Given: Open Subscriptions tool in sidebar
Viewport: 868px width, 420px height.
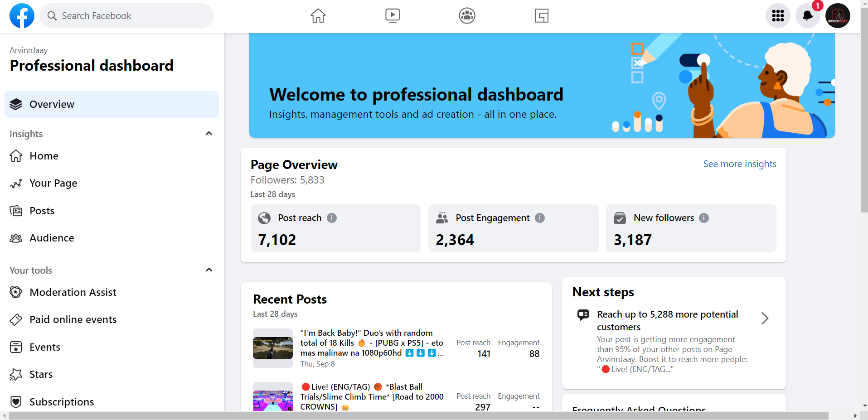Looking at the screenshot, I should 112,401.
